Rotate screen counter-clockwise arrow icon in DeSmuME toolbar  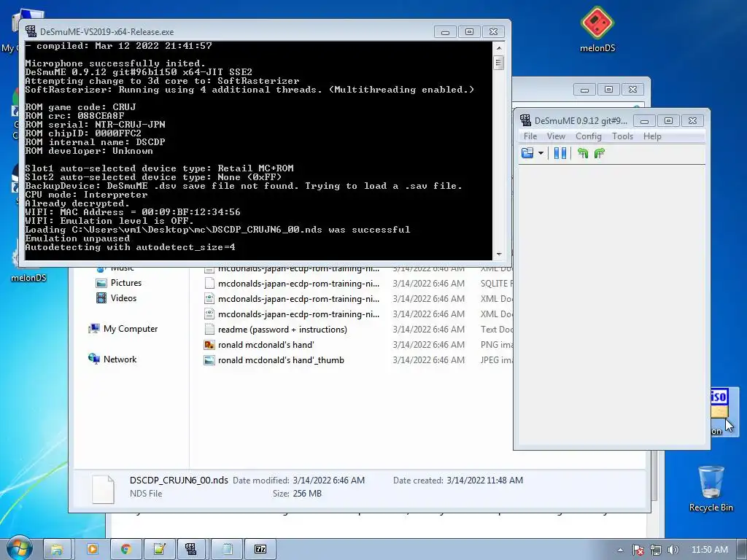583,153
